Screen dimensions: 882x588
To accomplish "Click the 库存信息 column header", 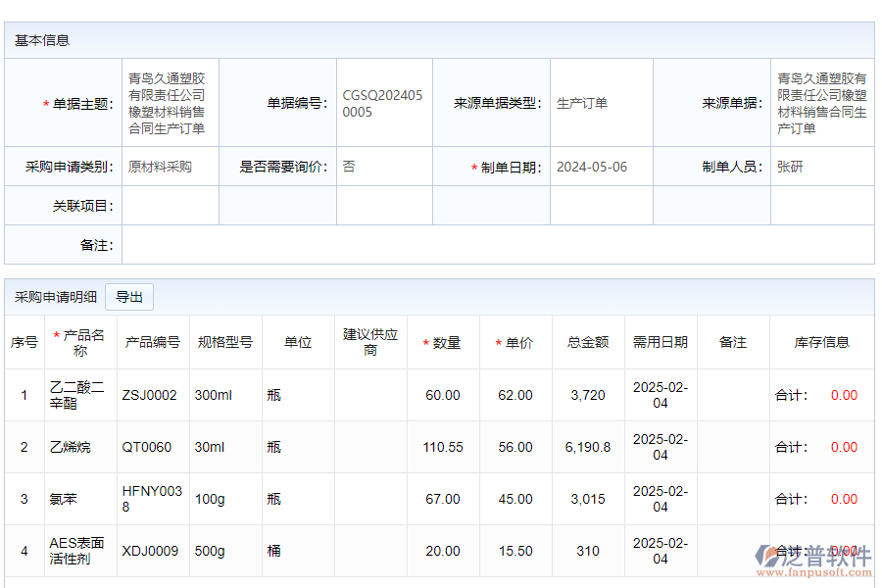I will point(821,342).
